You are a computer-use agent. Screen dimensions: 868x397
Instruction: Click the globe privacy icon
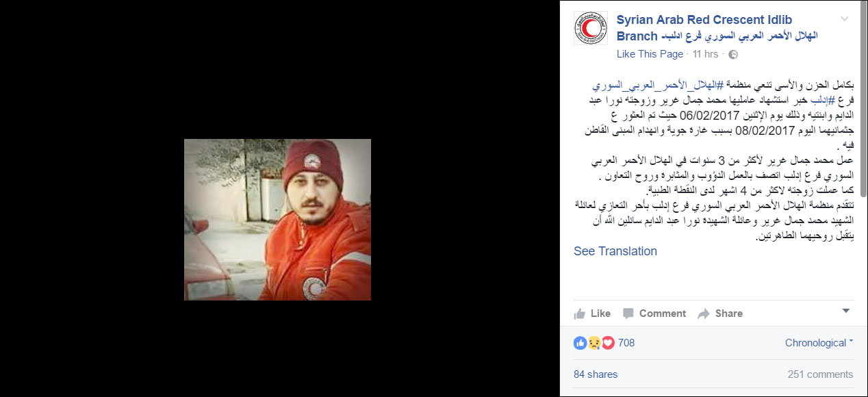733,54
